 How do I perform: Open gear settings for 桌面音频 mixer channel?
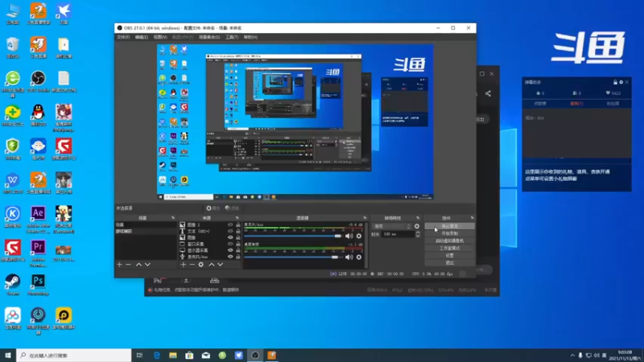[x=359, y=257]
